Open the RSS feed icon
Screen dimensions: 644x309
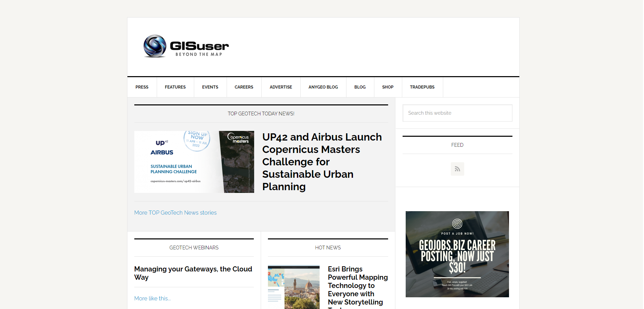pos(457,169)
